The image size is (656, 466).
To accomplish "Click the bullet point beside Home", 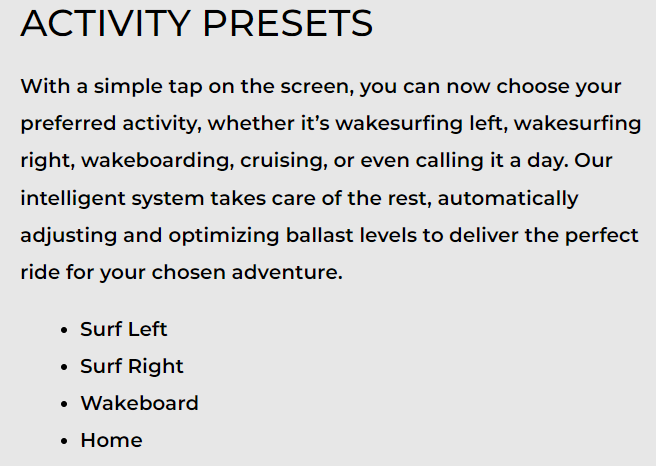I will pyautogui.click(x=64, y=441).
